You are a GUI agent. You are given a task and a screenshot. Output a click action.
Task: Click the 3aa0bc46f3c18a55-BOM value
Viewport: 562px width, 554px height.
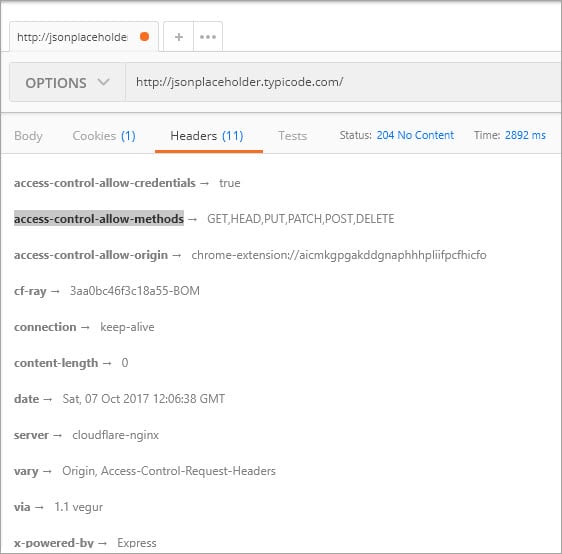point(135,291)
